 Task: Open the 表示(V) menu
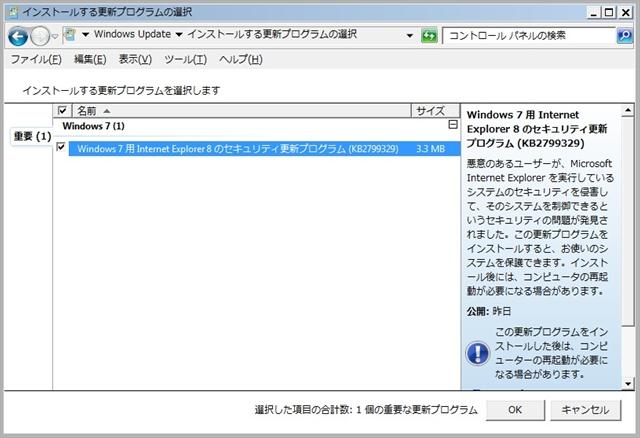[135, 60]
